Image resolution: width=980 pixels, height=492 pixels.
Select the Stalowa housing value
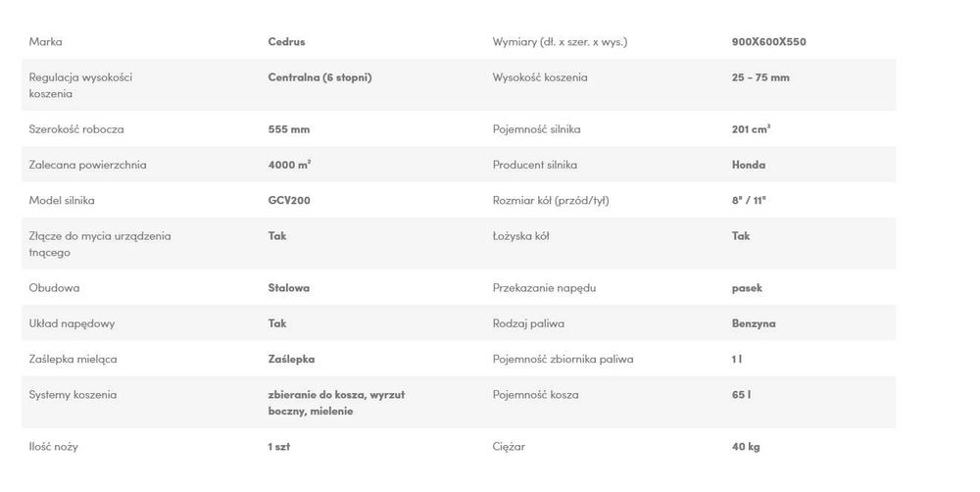pyautogui.click(x=289, y=288)
